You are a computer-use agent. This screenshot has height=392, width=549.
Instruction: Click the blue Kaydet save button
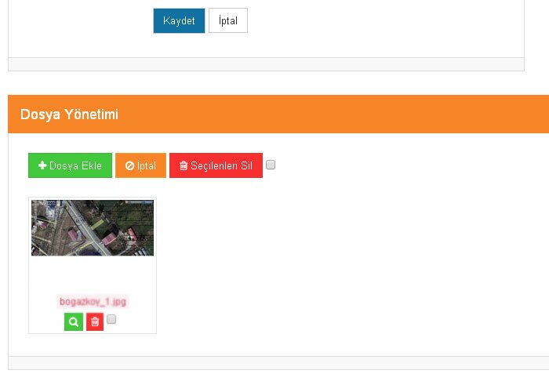coord(179,20)
